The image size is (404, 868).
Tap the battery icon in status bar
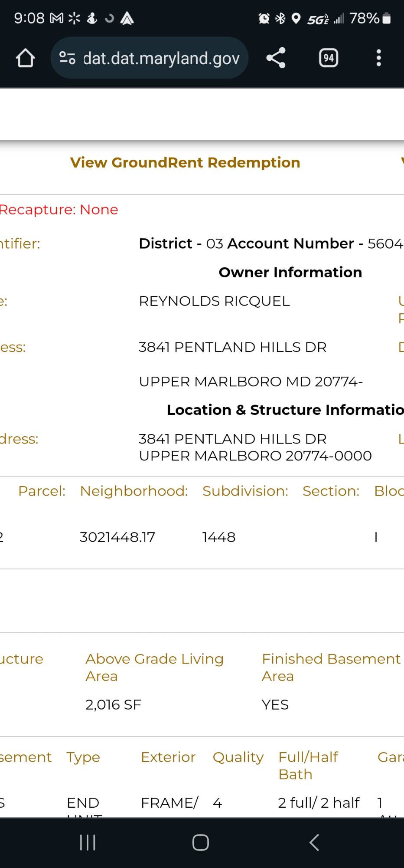pyautogui.click(x=387, y=19)
